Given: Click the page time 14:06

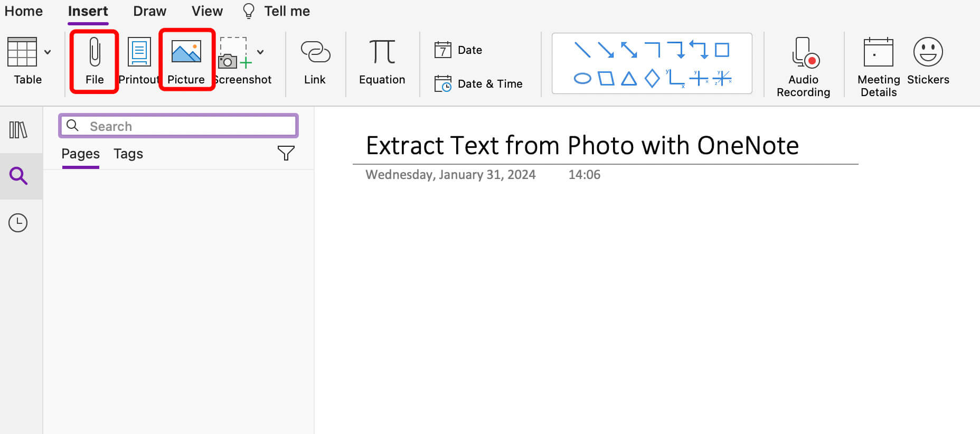Looking at the screenshot, I should coord(585,175).
